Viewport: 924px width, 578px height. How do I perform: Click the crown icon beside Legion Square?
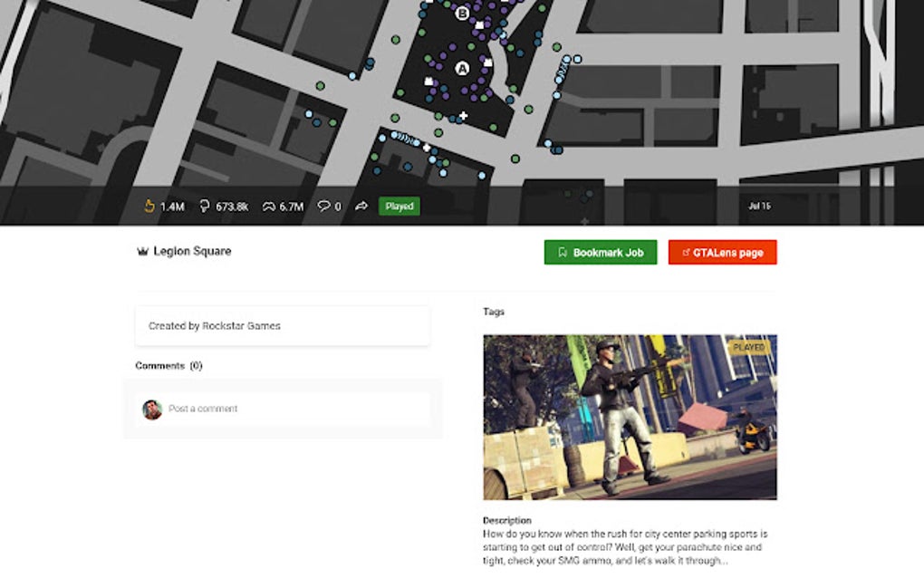(141, 251)
